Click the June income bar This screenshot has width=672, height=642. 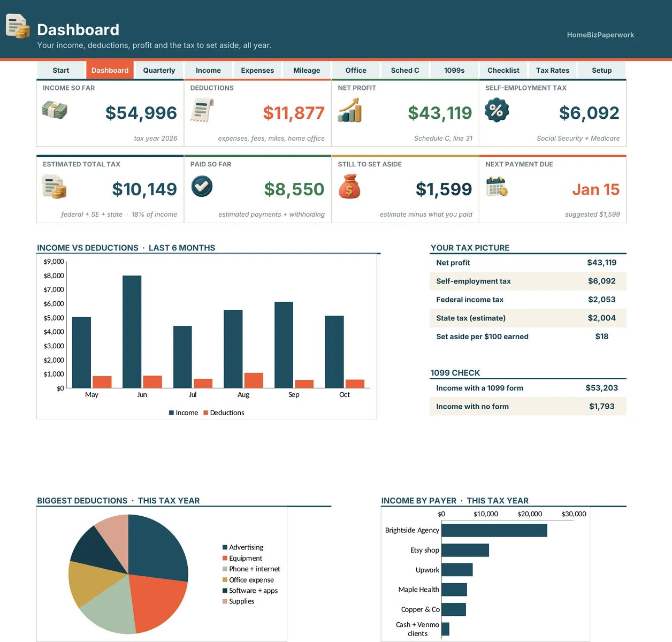tap(132, 332)
